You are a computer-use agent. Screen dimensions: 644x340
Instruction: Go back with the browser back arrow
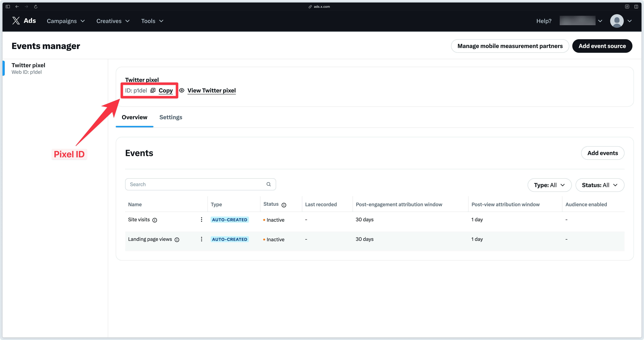point(17,7)
